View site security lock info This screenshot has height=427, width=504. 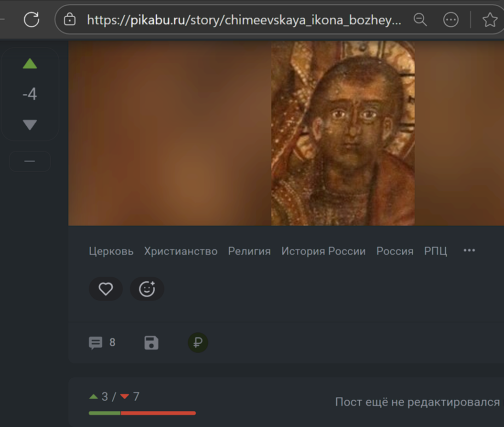point(70,20)
